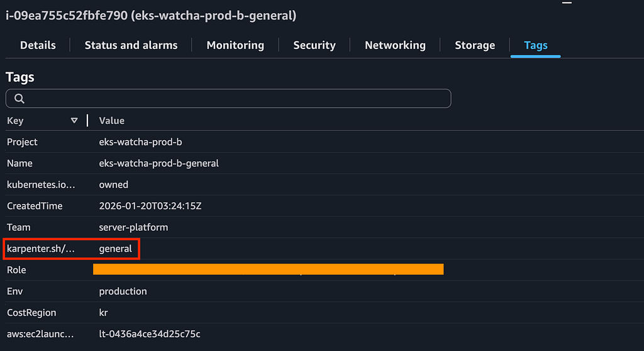Go to the Networking tab

tap(395, 45)
